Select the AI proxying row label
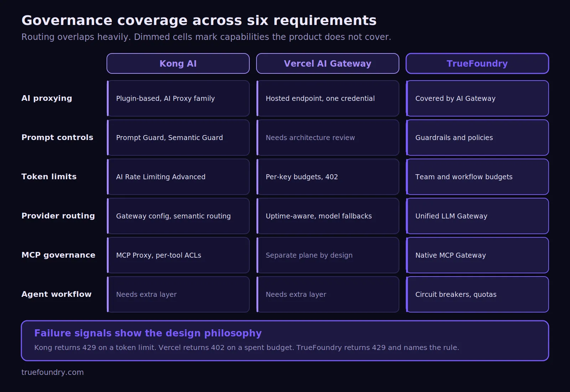 tap(47, 98)
